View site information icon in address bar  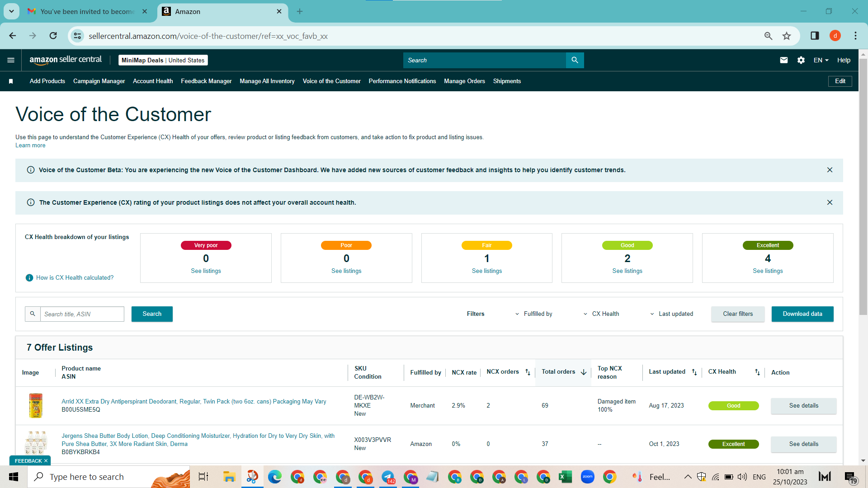click(77, 36)
